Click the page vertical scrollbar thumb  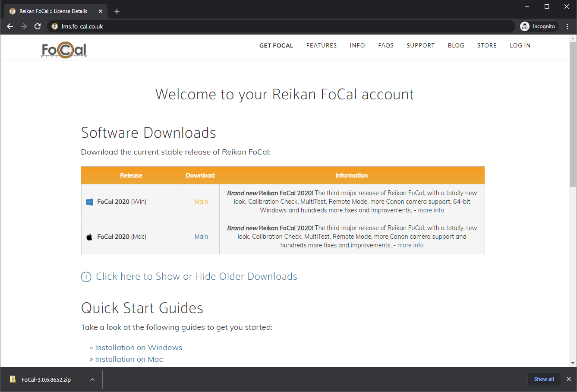tap(573, 114)
